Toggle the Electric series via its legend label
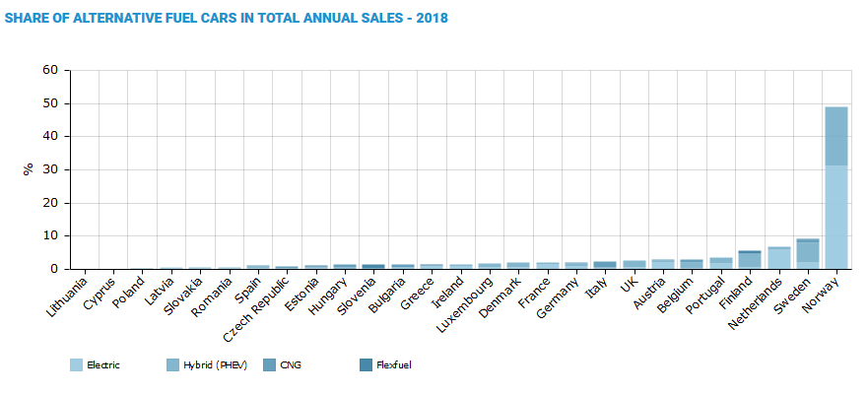The image size is (868, 394). pyautogui.click(x=102, y=365)
